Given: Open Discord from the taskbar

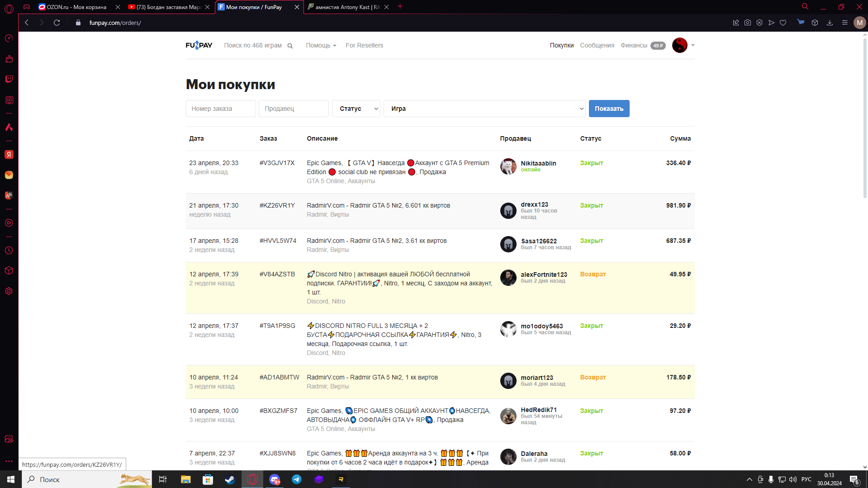Looking at the screenshot, I should click(x=275, y=479).
